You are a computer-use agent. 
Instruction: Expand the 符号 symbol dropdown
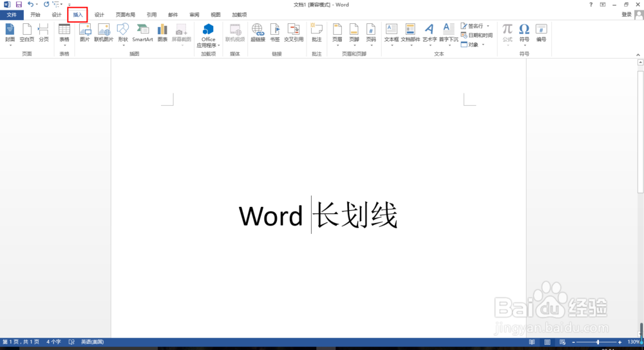coord(524,45)
